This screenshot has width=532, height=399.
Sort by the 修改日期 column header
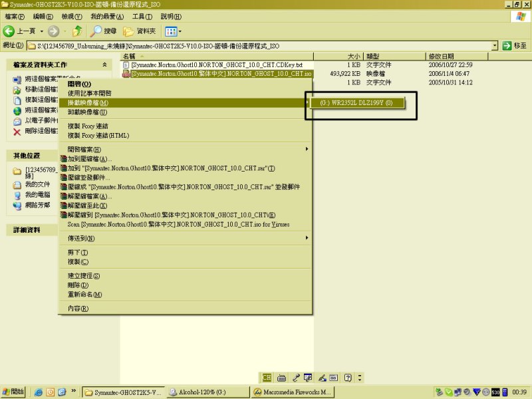[x=457, y=57]
